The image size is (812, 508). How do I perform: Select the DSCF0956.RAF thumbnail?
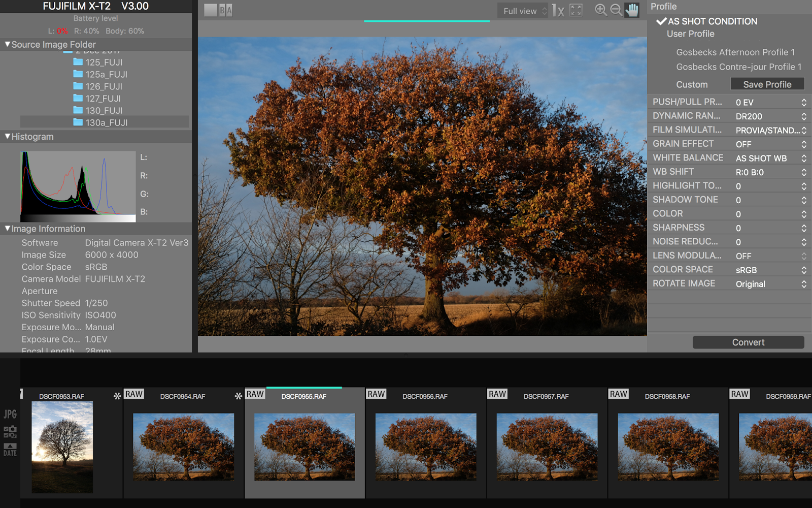click(426, 447)
